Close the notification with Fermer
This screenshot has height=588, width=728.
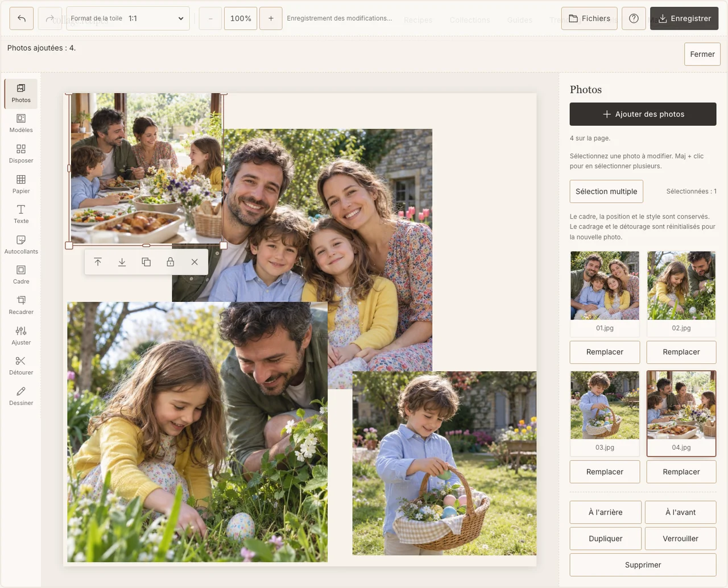coord(702,55)
